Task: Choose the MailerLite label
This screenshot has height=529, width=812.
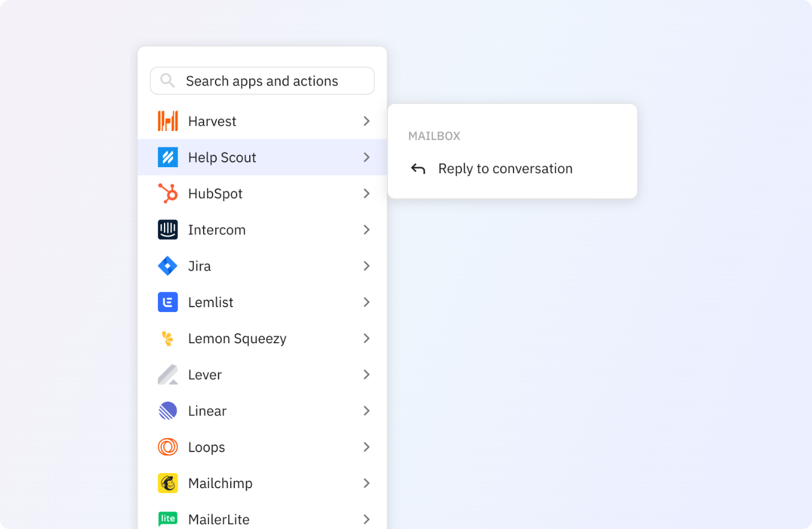Action: pos(219,519)
